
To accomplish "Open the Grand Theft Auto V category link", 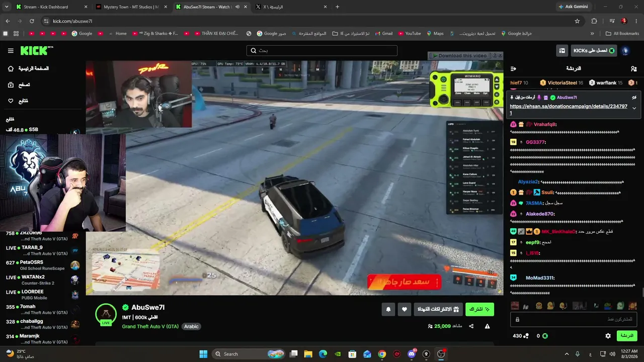I will point(150,326).
